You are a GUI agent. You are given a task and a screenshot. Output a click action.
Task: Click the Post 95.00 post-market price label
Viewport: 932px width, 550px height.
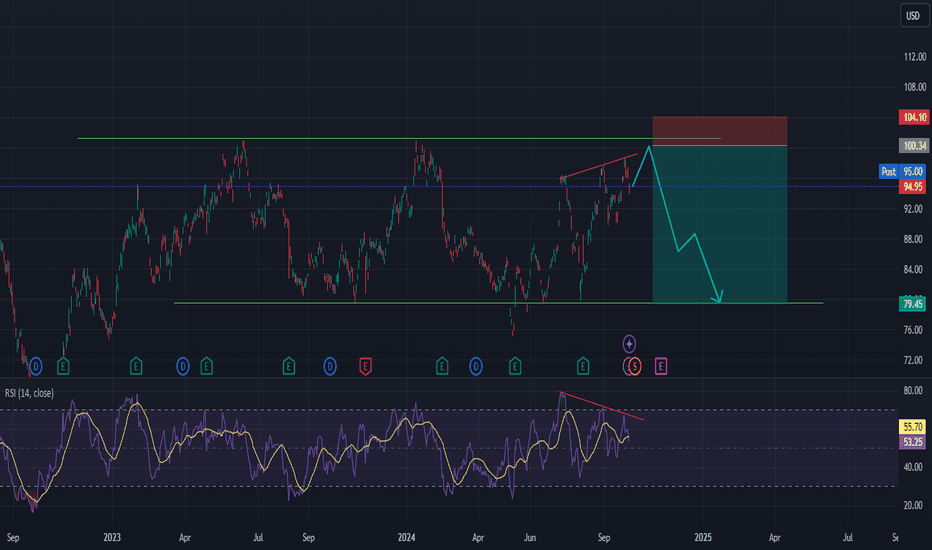[902, 172]
